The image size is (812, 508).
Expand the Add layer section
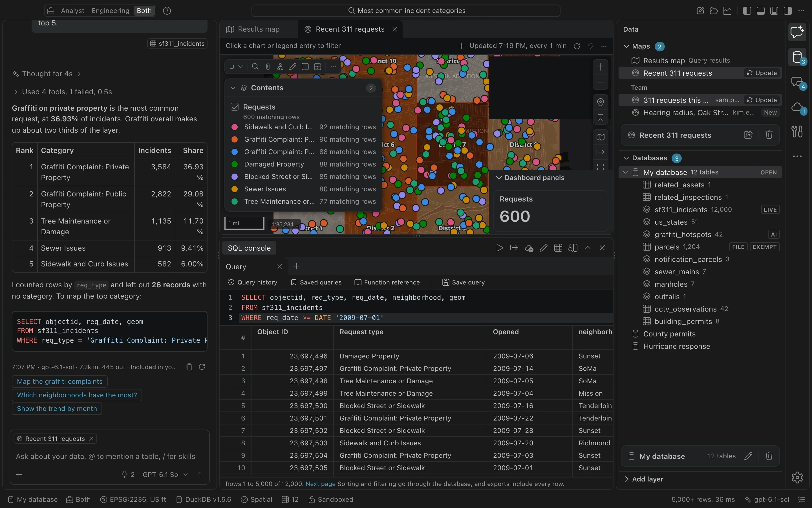point(644,479)
